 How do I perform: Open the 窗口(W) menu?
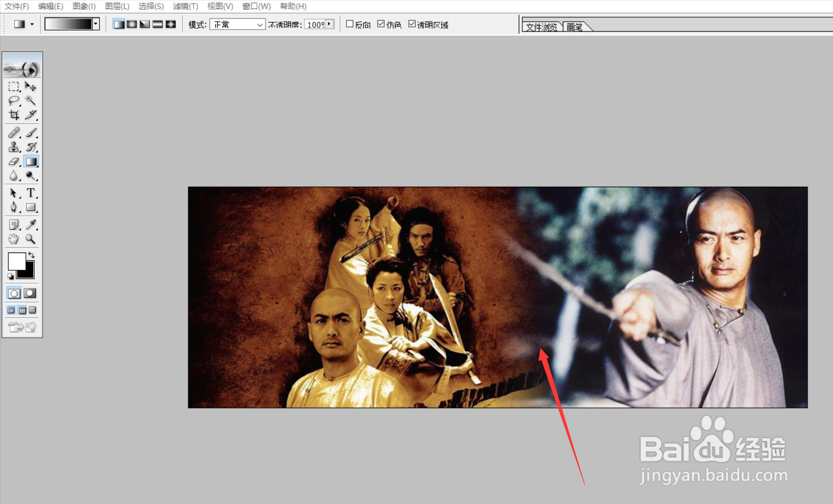tap(256, 6)
